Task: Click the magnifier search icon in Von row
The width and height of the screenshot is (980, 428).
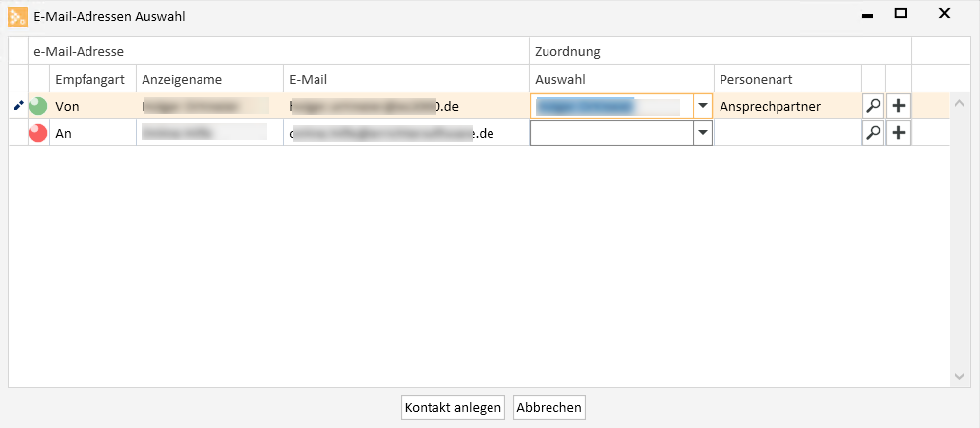Action: (873, 106)
